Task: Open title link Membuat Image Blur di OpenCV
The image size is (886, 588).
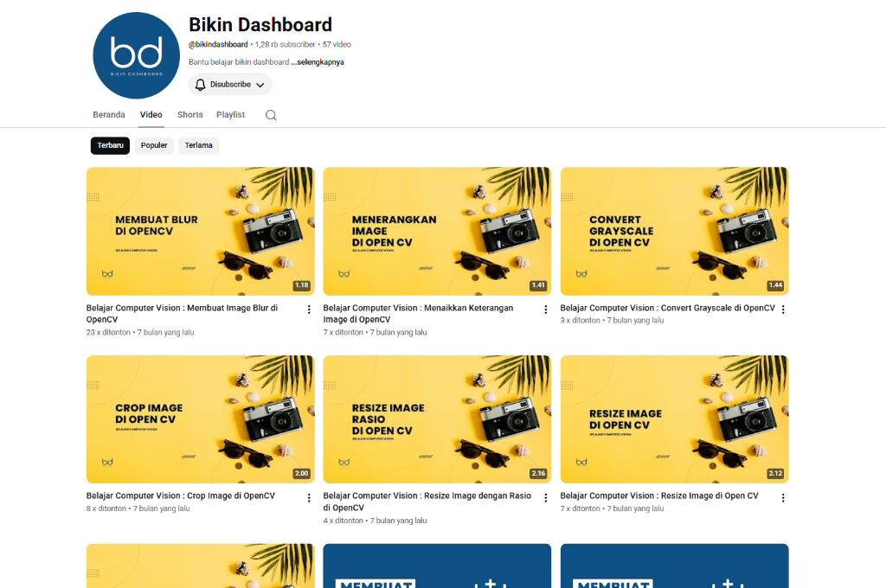Action: pyautogui.click(x=182, y=314)
